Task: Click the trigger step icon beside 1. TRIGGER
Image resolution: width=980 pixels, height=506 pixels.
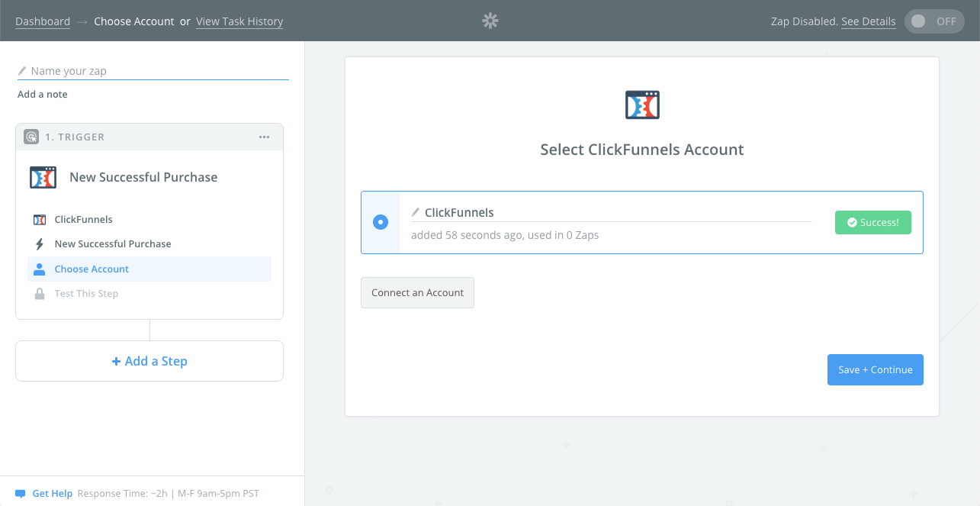Action: coord(31,137)
